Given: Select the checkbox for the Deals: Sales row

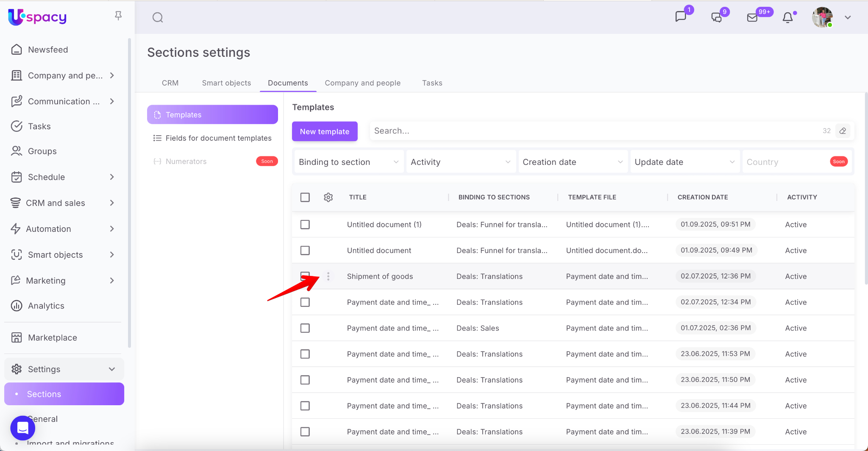Looking at the screenshot, I should pyautogui.click(x=305, y=328).
